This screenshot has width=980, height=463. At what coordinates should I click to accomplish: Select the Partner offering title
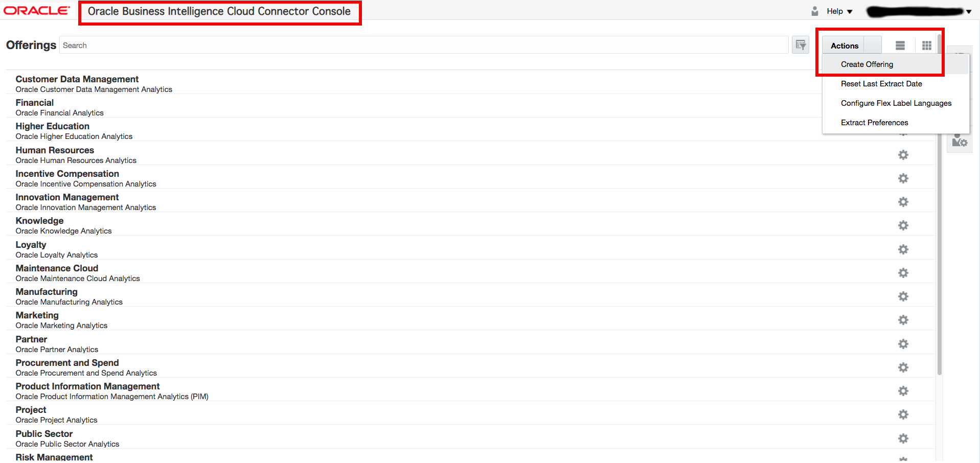click(31, 339)
